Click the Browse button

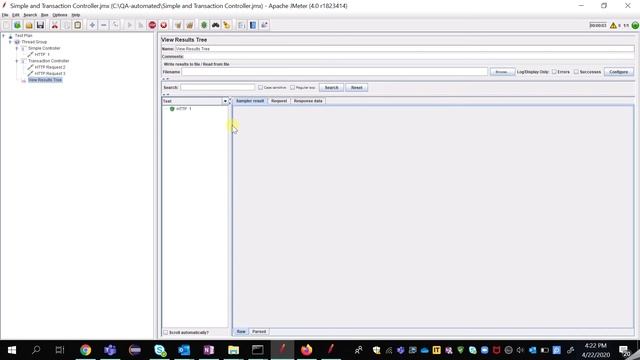pyautogui.click(x=502, y=72)
